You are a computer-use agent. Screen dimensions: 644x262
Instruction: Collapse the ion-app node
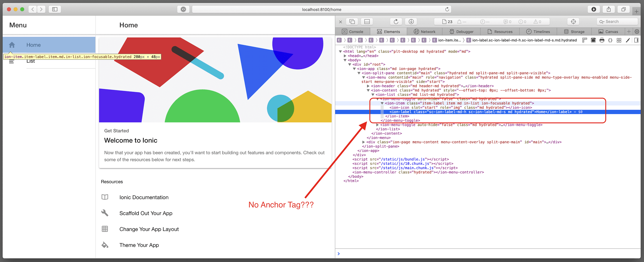click(354, 69)
